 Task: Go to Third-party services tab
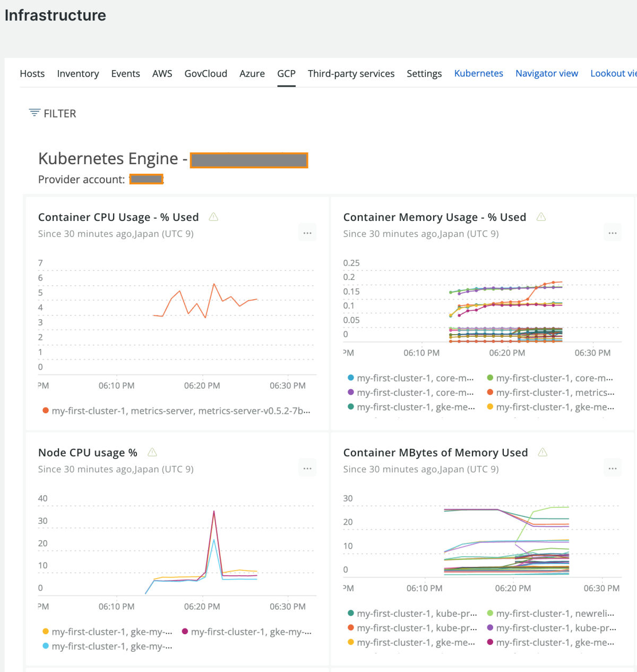pos(351,73)
